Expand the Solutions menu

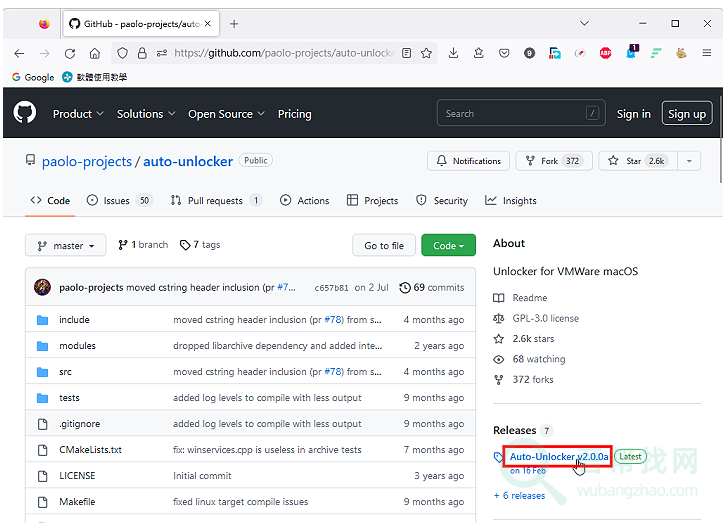(146, 114)
